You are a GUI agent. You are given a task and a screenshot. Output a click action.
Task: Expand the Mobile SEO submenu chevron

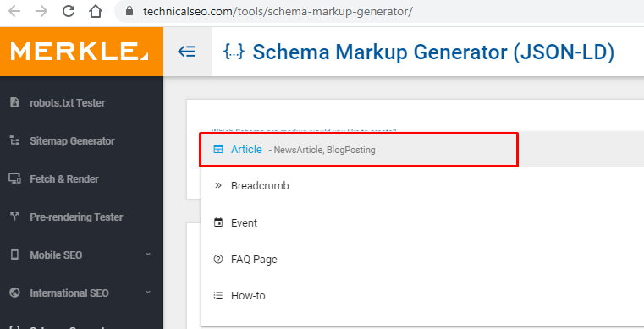pos(148,255)
